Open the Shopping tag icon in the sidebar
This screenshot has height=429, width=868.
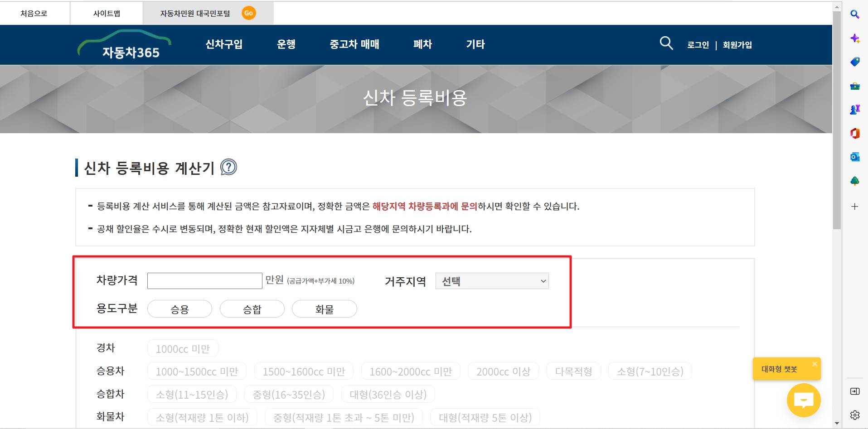click(x=856, y=62)
